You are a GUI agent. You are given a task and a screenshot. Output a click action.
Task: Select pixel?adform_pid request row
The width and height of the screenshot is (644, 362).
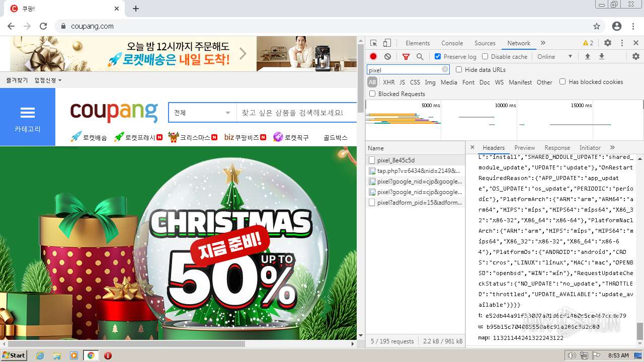[416, 203]
